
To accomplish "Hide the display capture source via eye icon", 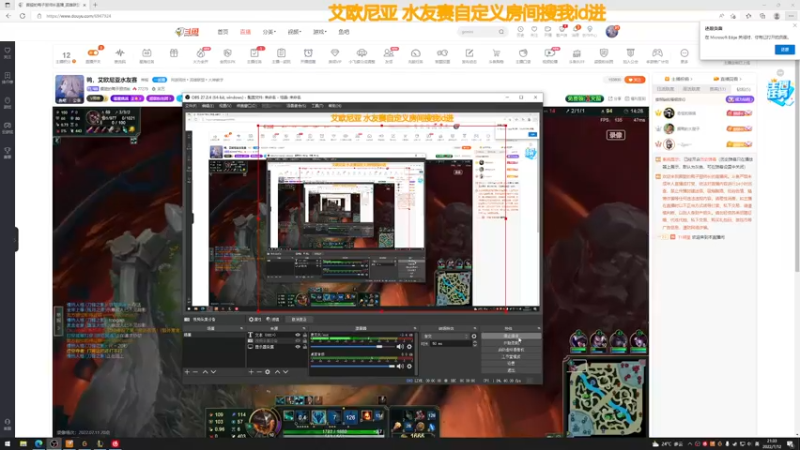I will point(297,347).
